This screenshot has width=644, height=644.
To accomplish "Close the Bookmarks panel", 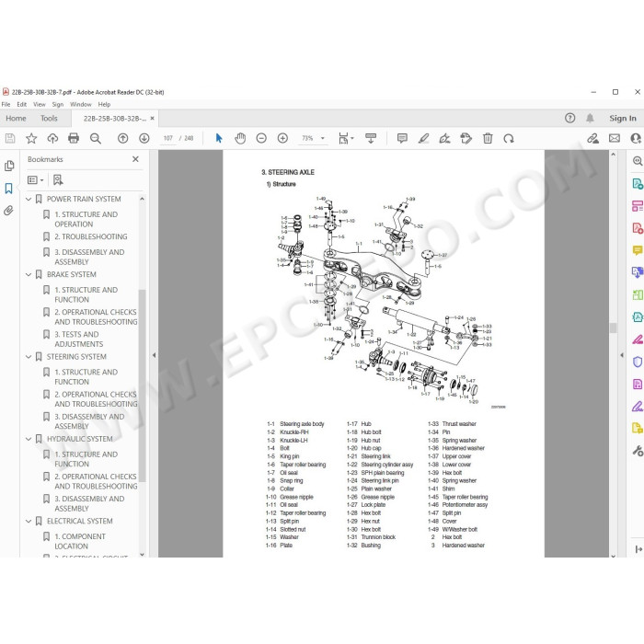I will point(135,159).
